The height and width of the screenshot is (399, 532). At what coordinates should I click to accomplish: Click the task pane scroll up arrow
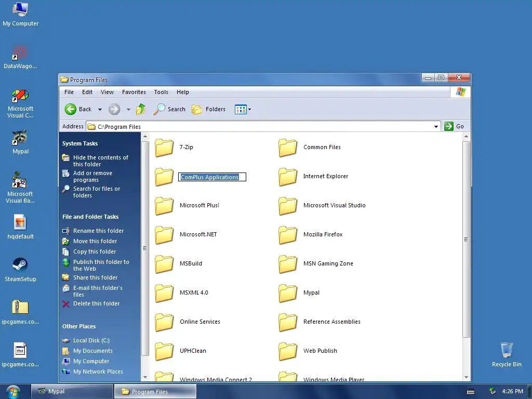(x=145, y=137)
